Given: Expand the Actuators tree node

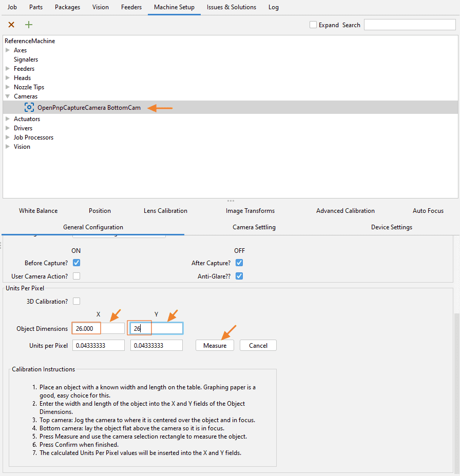Looking at the screenshot, I should (x=8, y=119).
